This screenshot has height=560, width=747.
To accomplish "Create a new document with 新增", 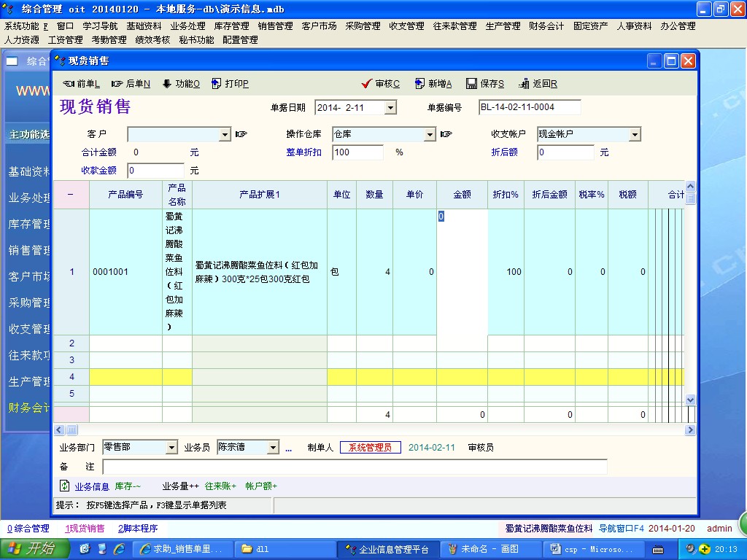I will tap(433, 84).
